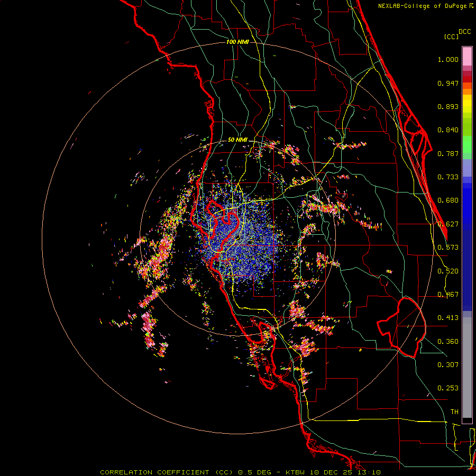Click the bottom Correlation Coefficient caption text
The height and width of the screenshot is (476, 476).
(240, 472)
